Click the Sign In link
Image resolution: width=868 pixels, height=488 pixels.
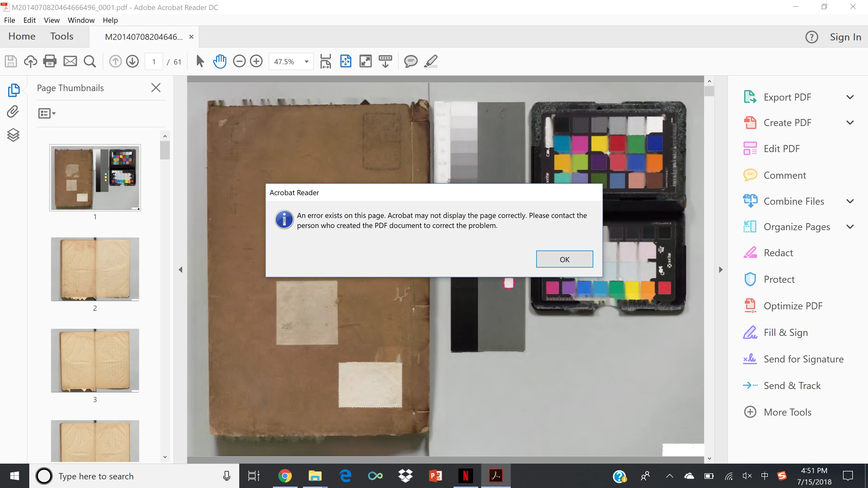(x=845, y=37)
